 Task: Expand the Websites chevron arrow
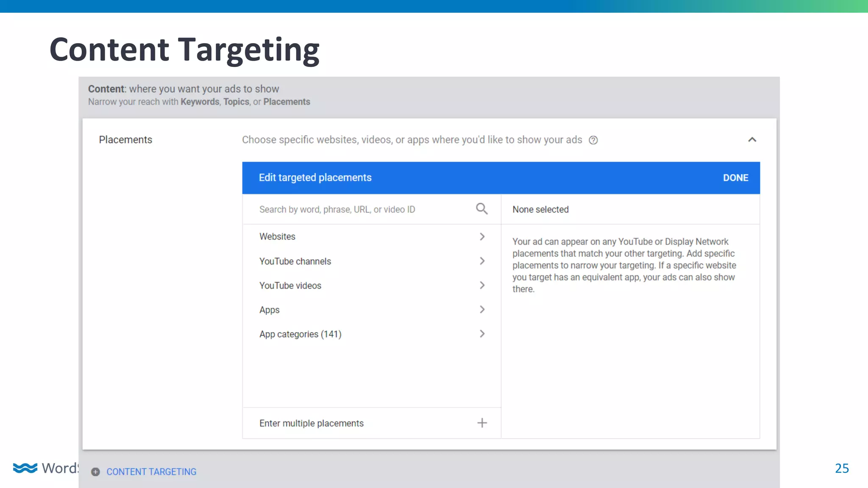[482, 236]
